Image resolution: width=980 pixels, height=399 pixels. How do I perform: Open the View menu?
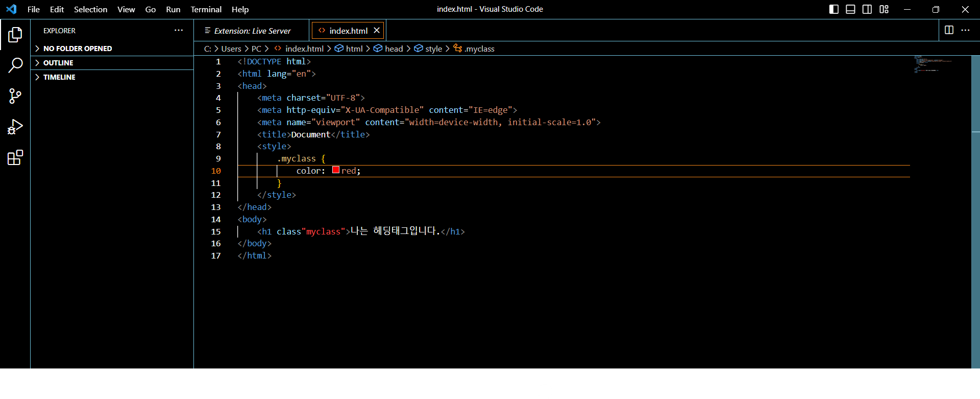[x=126, y=9]
